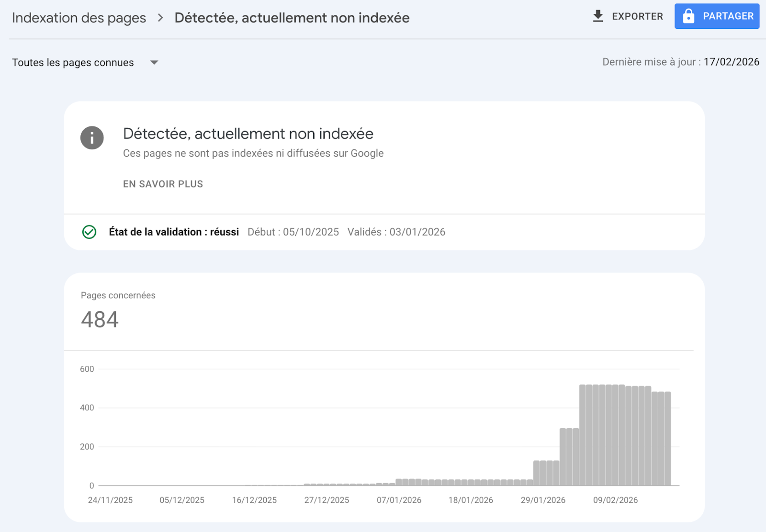Open the 'Toutes les pages connues' selector
Screen dimensions: 766x532
click(73, 63)
